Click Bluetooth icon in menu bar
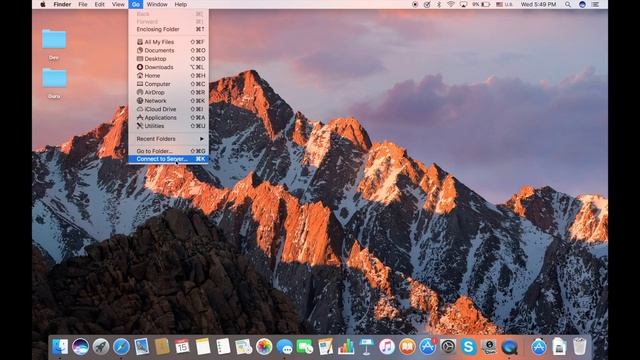Screen dimensions: 640x360 point(439,4)
